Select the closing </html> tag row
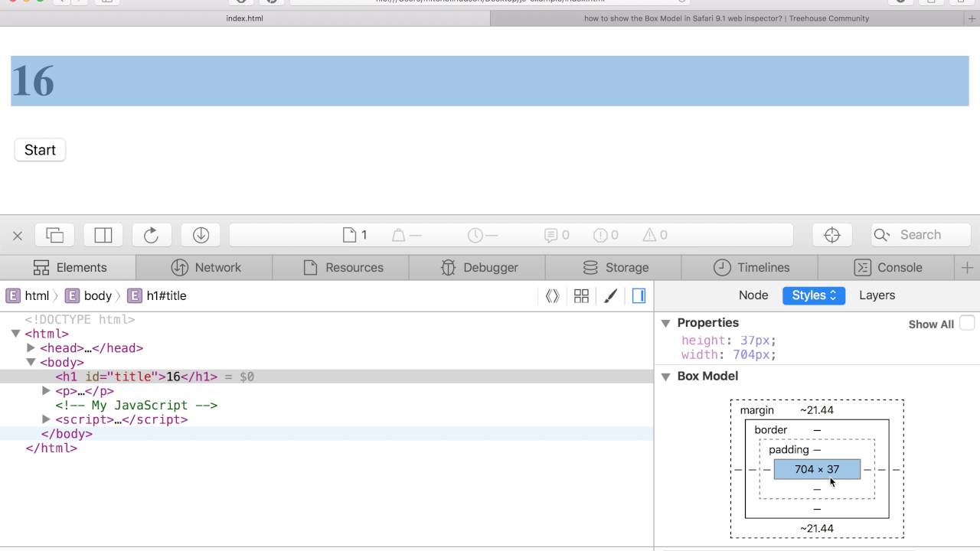Viewport: 980px width, 551px height. coord(51,448)
